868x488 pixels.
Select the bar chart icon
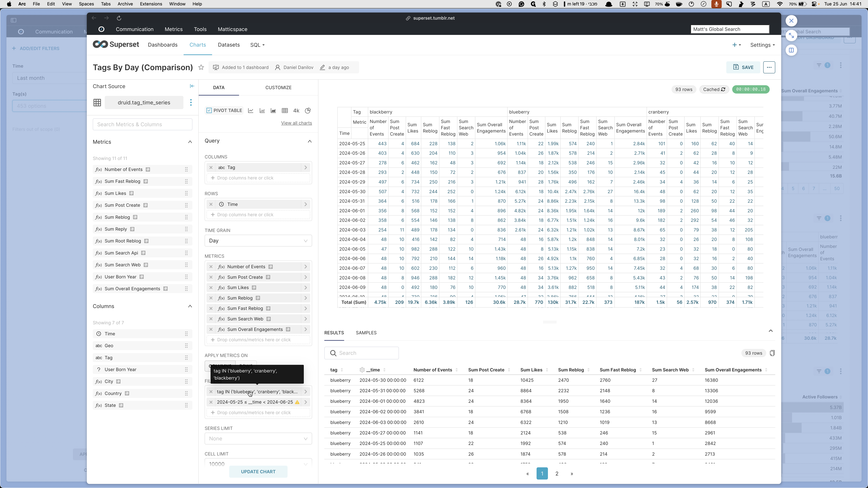(262, 110)
